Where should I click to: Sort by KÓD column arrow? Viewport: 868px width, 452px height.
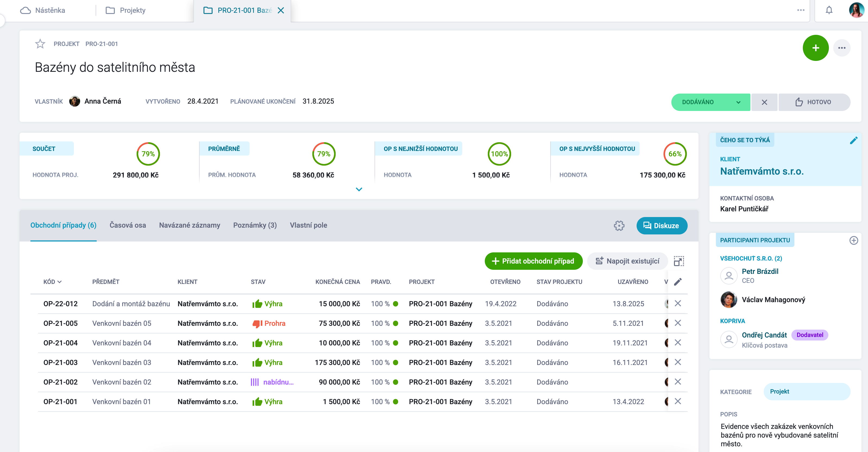[x=59, y=282]
